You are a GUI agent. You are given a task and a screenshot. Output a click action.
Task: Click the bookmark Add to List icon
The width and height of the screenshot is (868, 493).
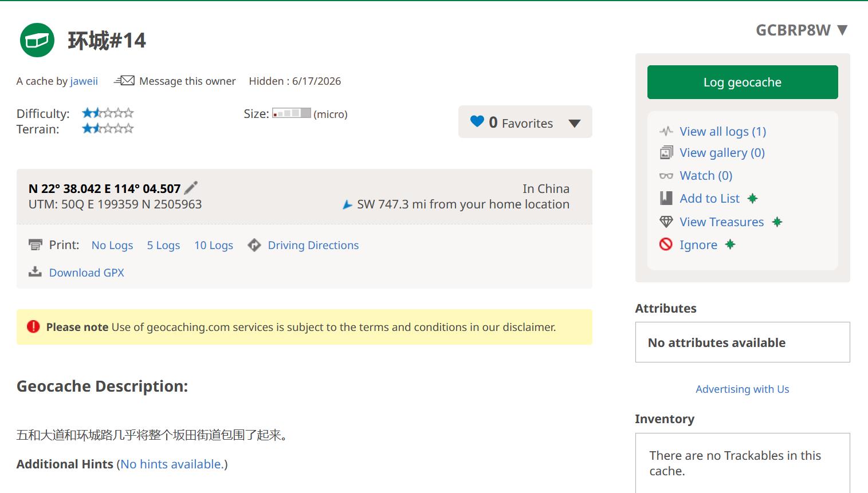666,198
